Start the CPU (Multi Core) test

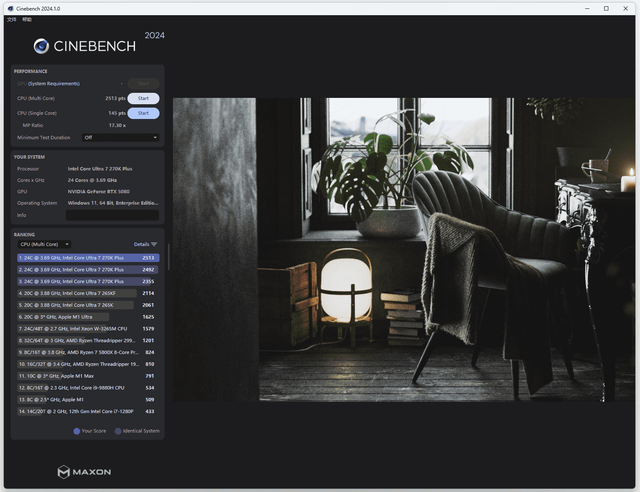point(143,98)
